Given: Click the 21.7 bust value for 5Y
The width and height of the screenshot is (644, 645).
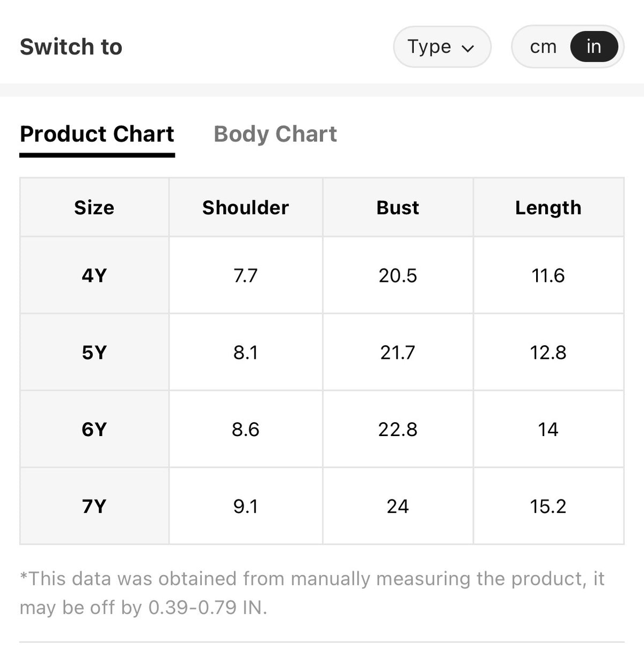Looking at the screenshot, I should coord(398,352).
